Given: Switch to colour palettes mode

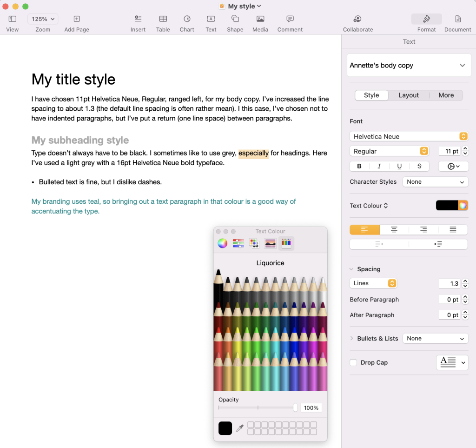Looking at the screenshot, I should 254,243.
